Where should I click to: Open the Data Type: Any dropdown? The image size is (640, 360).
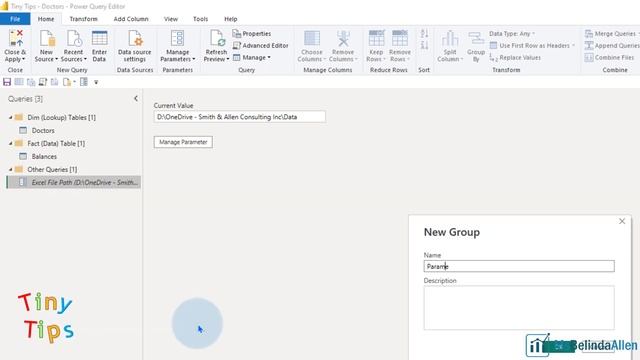click(x=512, y=33)
